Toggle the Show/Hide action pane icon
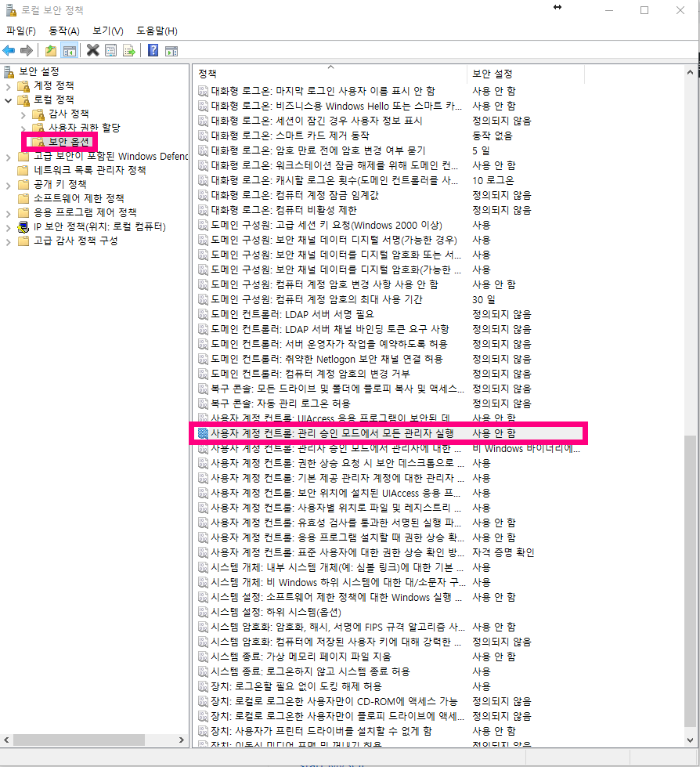The width and height of the screenshot is (700, 767). point(171,51)
